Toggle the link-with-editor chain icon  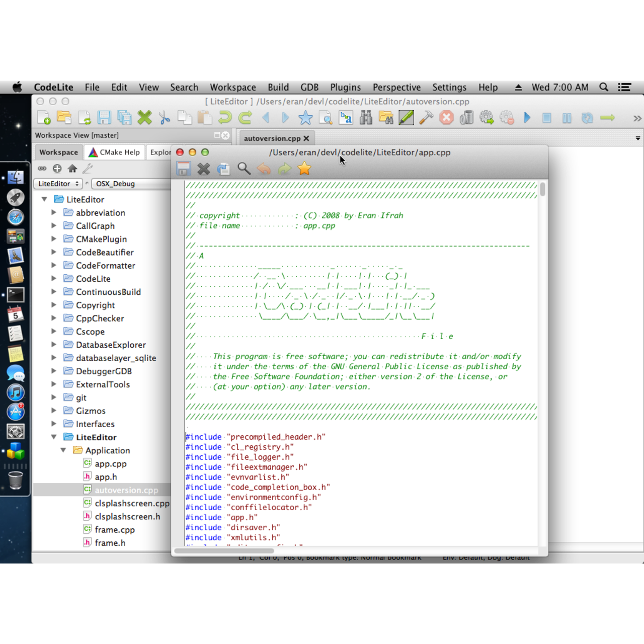(x=42, y=169)
